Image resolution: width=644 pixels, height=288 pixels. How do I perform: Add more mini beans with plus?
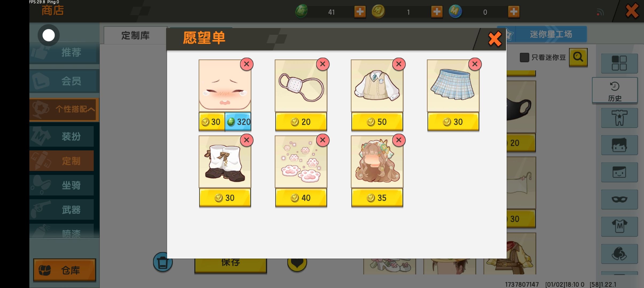click(360, 12)
